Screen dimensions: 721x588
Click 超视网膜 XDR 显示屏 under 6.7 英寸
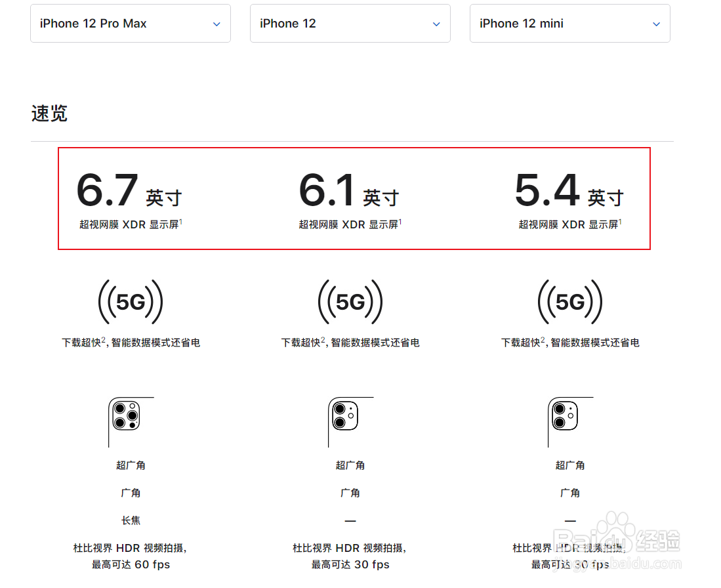[x=129, y=224]
